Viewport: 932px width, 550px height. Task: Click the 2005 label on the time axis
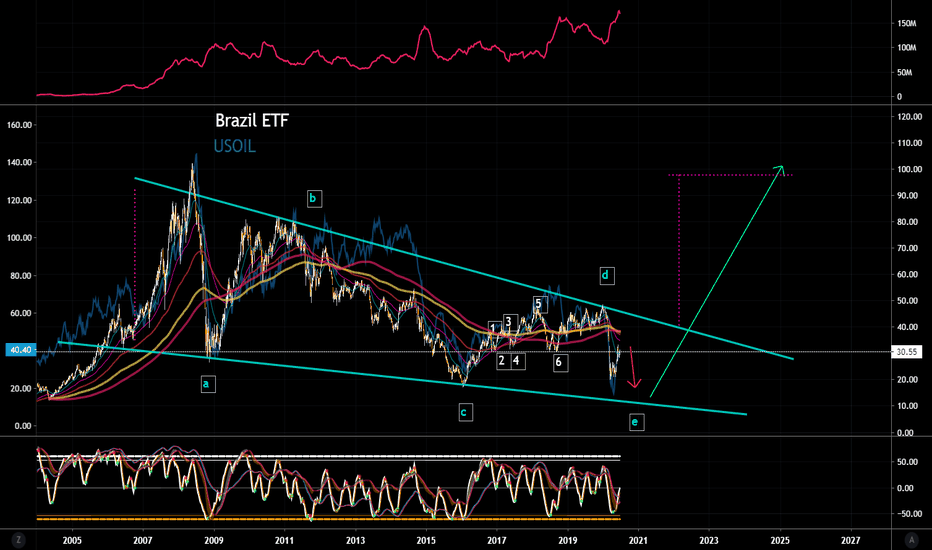coord(72,540)
